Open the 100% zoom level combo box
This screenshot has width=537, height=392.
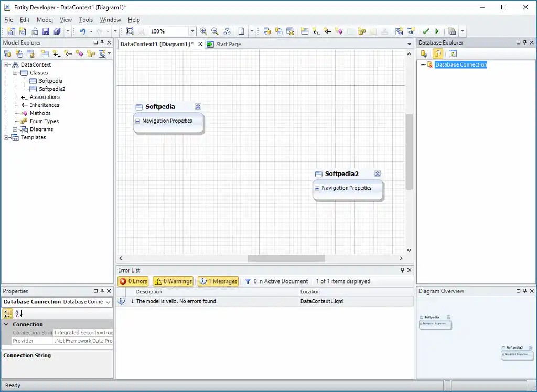pos(192,31)
